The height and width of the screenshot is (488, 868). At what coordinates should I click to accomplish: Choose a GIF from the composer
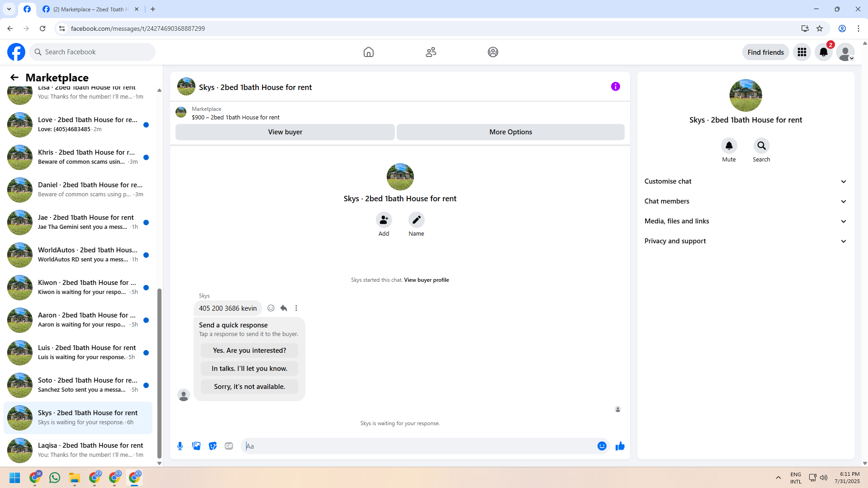(229, 446)
